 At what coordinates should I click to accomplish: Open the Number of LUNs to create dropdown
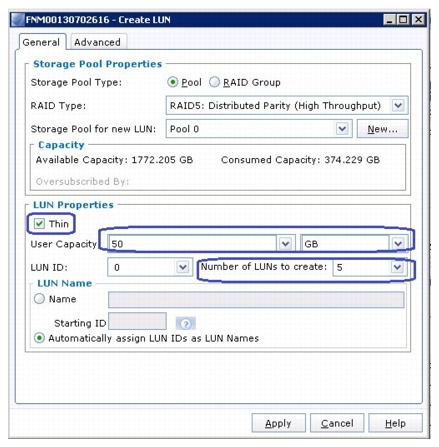[x=397, y=267]
